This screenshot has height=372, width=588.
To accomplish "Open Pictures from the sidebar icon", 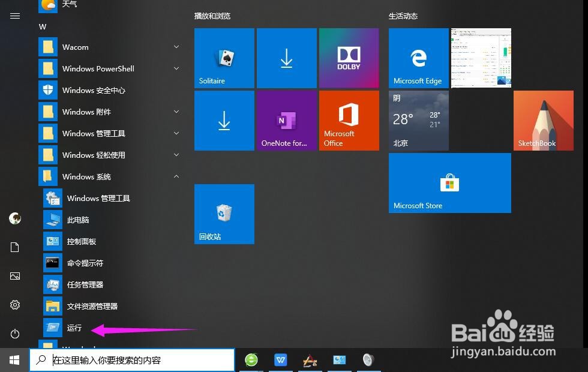I will [14, 276].
